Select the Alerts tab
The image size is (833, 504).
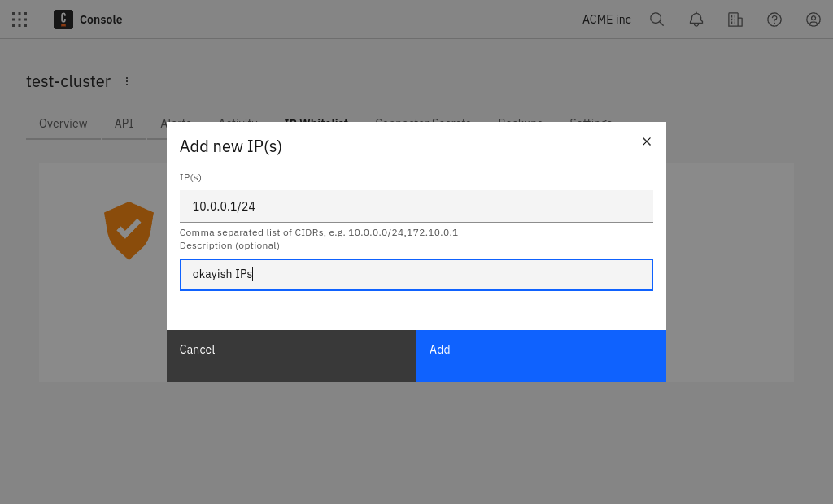(176, 124)
